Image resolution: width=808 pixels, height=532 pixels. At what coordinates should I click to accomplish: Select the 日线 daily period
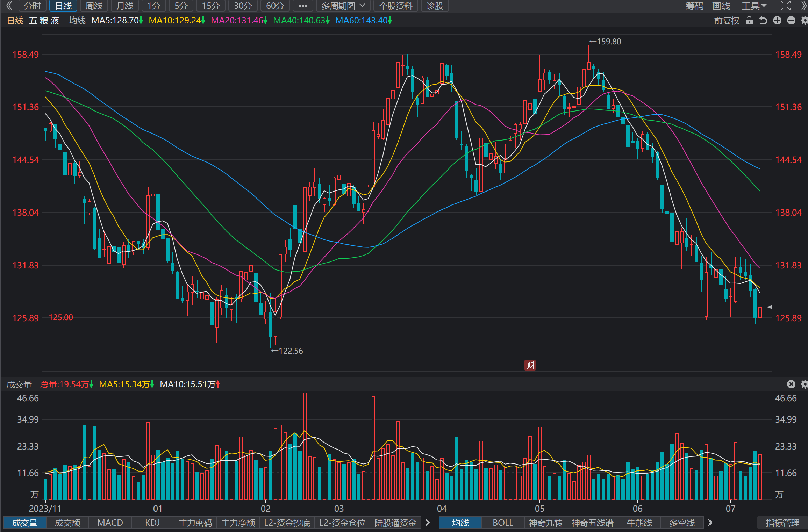pos(63,6)
